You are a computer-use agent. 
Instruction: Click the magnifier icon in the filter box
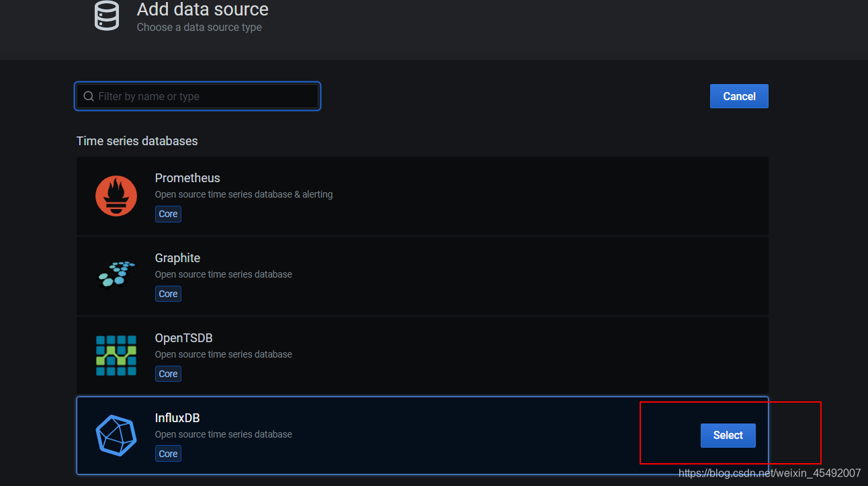point(89,96)
